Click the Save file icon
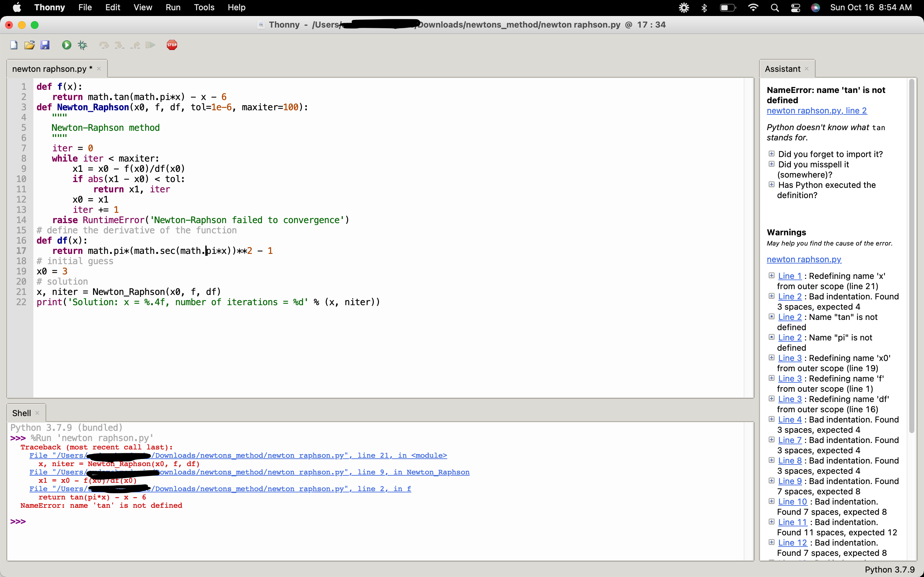 (44, 45)
